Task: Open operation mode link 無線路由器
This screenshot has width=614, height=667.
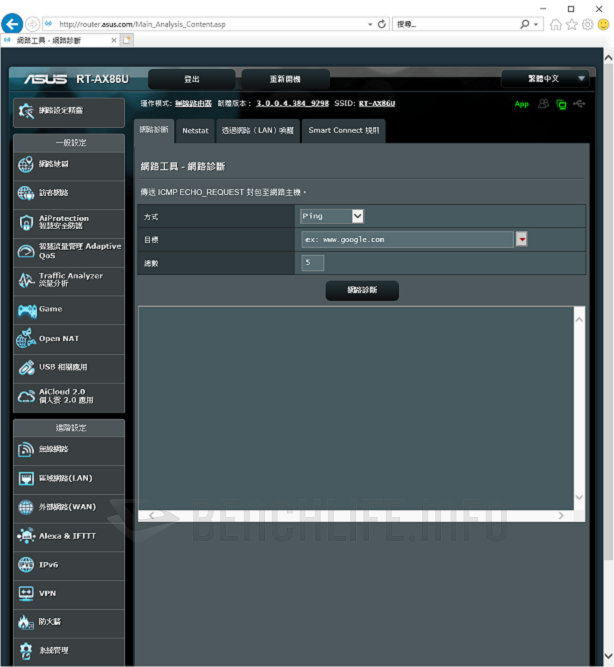Action: [193, 103]
